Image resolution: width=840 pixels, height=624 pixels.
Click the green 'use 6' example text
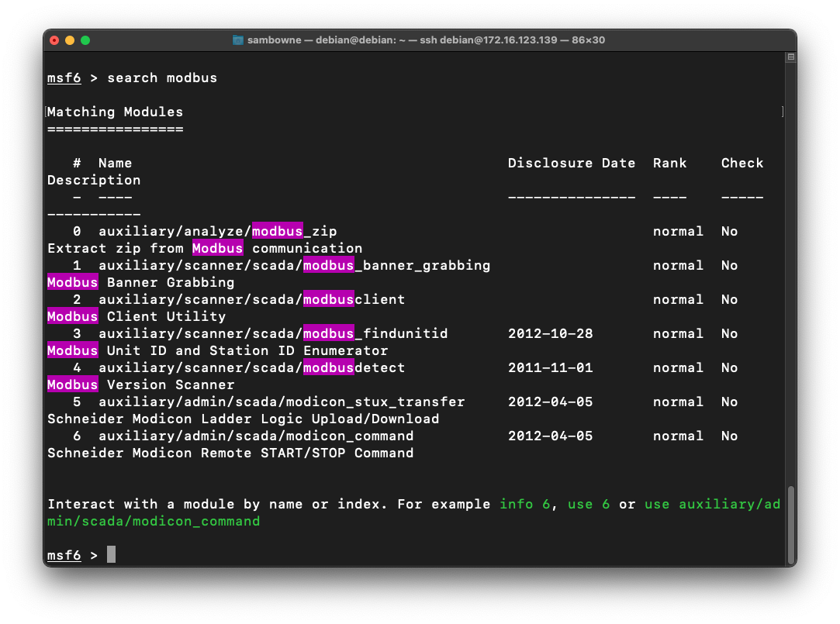pos(589,504)
